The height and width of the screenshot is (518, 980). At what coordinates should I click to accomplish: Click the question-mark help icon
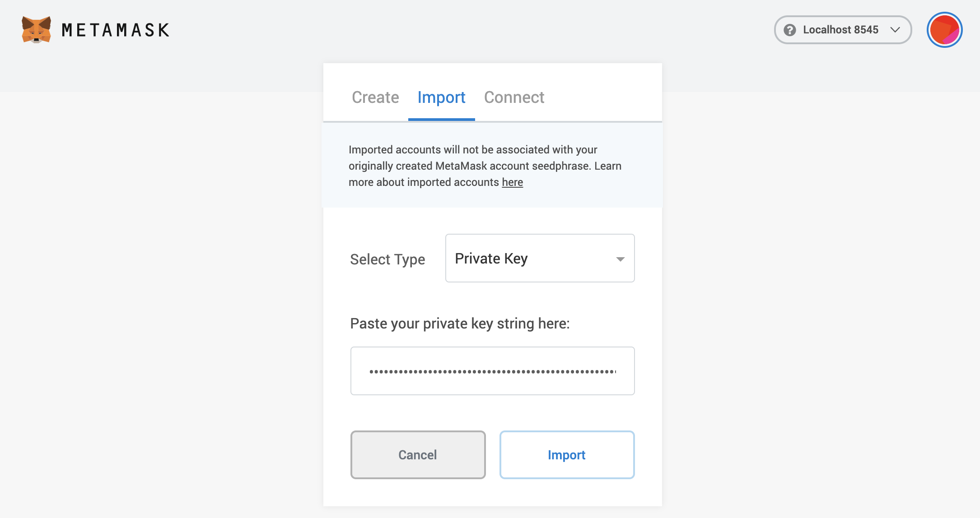pyautogui.click(x=790, y=30)
